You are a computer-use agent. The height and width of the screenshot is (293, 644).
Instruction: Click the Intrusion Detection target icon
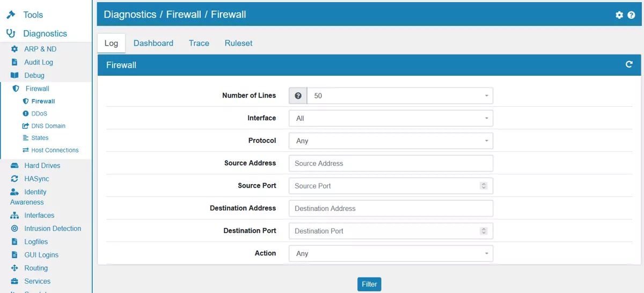point(14,229)
